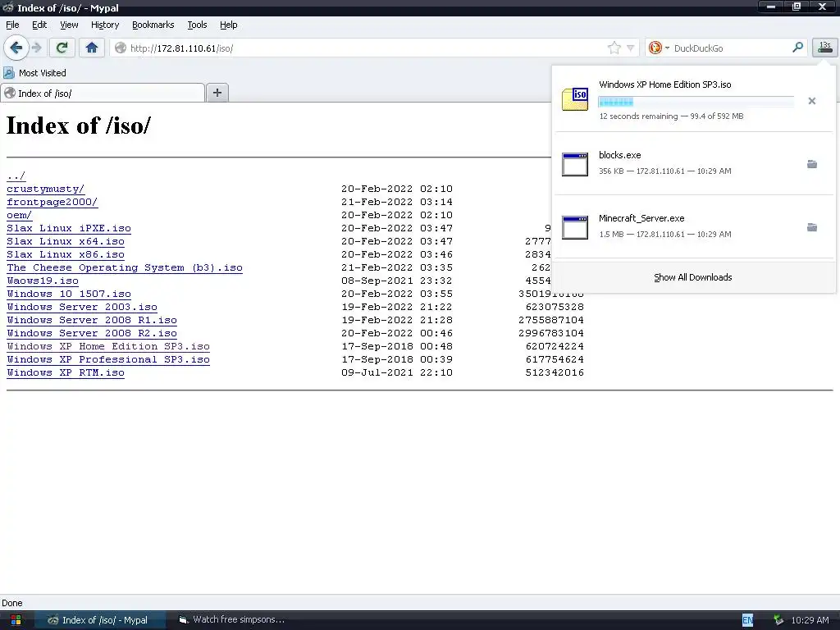Open containing folder for blocks.exe
Image resolution: width=840 pixels, height=630 pixels.
pyautogui.click(x=812, y=164)
